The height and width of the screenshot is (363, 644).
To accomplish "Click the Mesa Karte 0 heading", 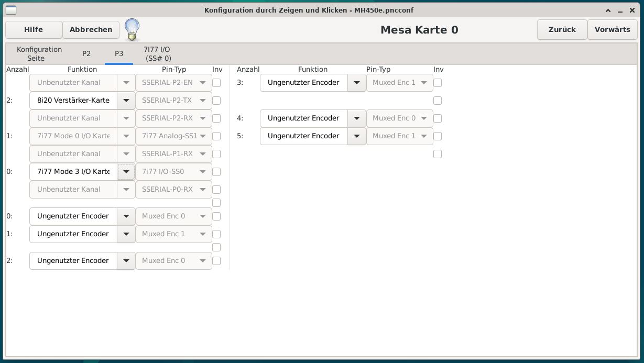I will click(x=419, y=30).
